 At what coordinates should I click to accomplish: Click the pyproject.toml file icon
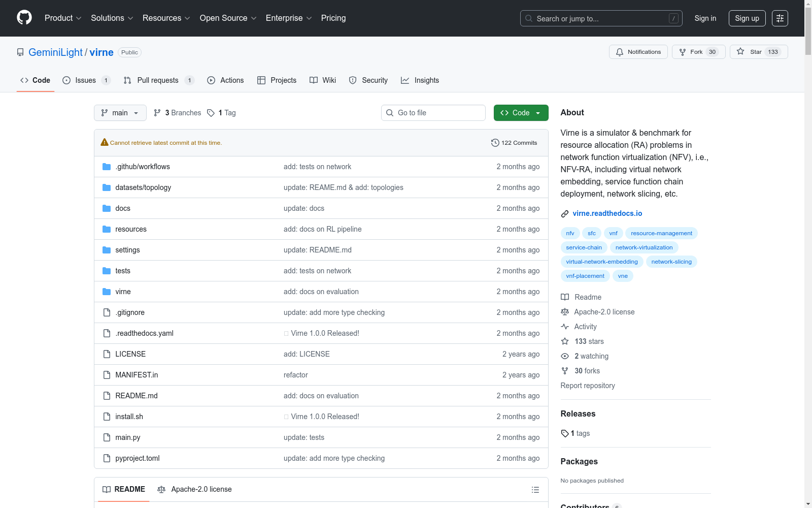[x=107, y=458]
